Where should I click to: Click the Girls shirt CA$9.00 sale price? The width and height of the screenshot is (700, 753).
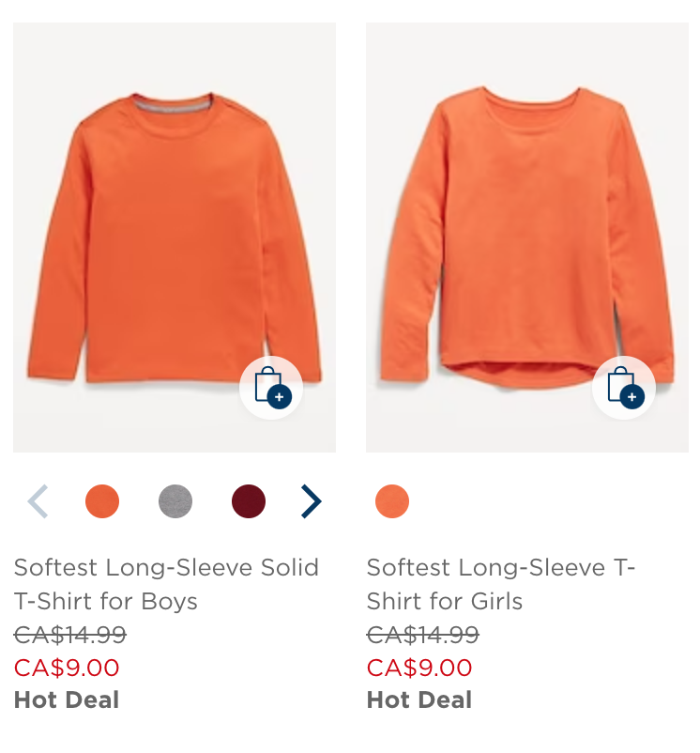coord(419,668)
